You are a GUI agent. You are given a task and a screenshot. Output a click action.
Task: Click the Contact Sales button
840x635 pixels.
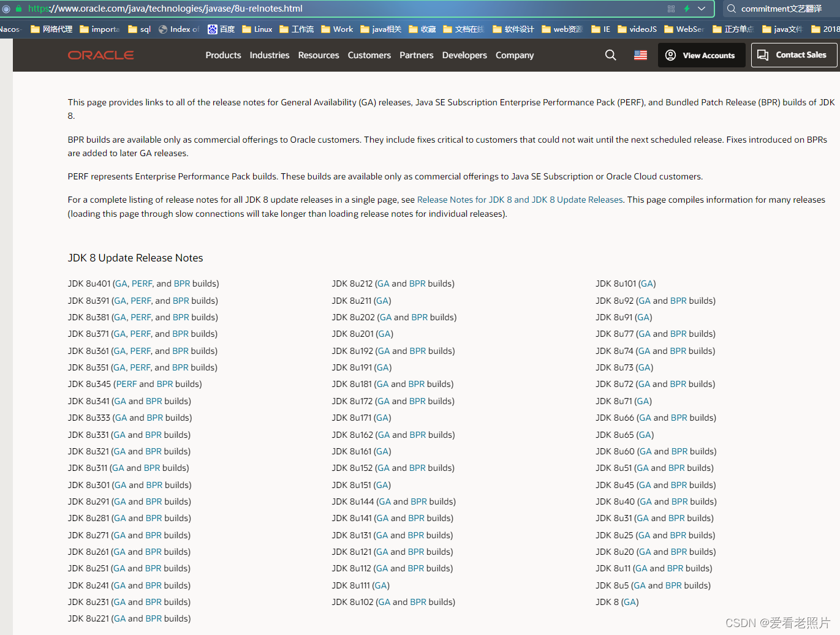coord(794,55)
